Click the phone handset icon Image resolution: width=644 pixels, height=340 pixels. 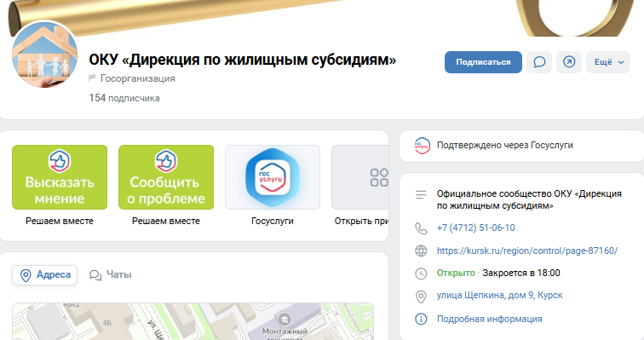point(421,228)
